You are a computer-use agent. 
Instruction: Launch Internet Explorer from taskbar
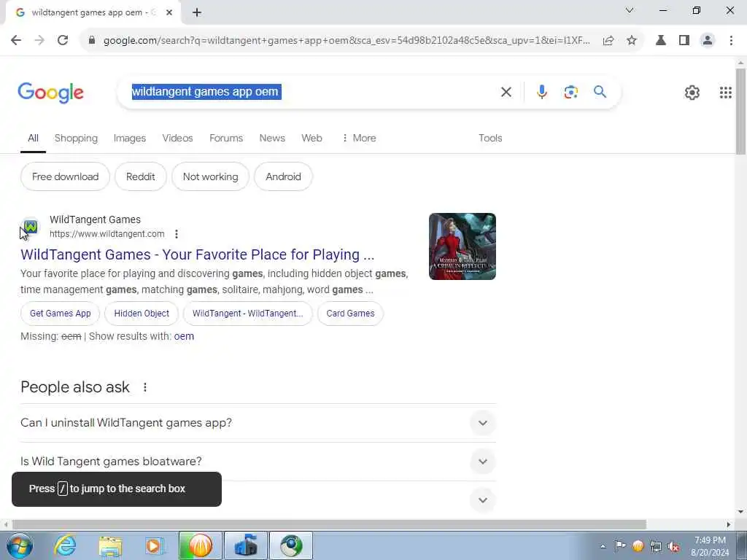[64, 545]
